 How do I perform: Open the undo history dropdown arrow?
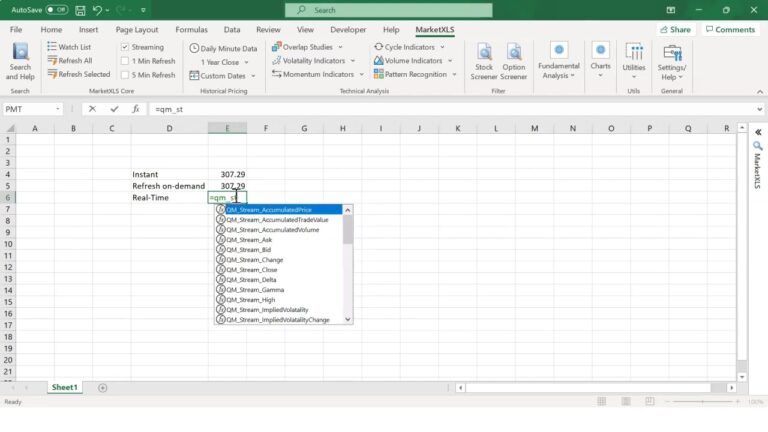coord(107,10)
